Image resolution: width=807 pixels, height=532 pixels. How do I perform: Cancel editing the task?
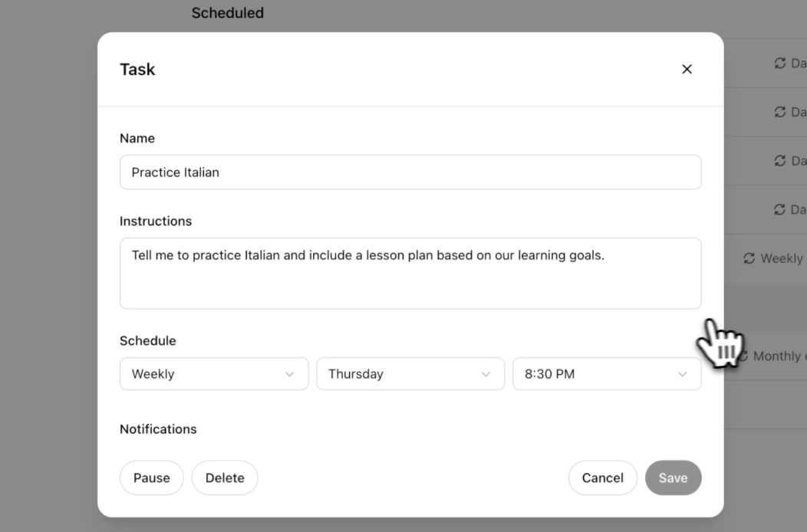pos(602,478)
